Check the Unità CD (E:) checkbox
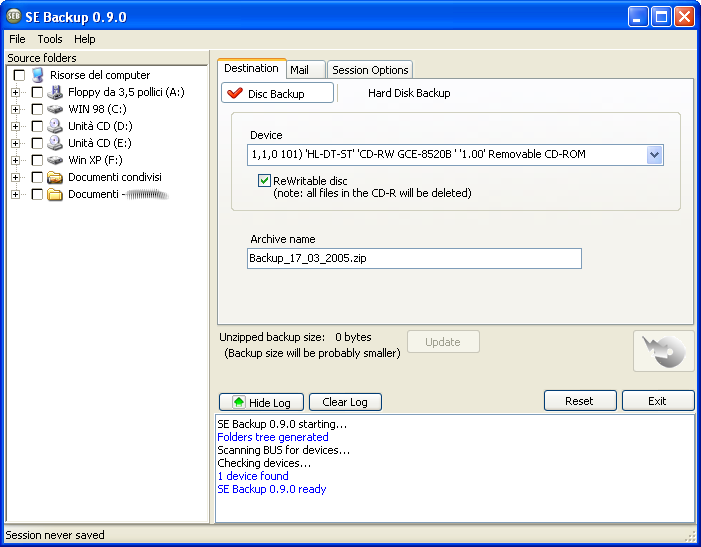The height and width of the screenshot is (547, 701). tap(37, 143)
